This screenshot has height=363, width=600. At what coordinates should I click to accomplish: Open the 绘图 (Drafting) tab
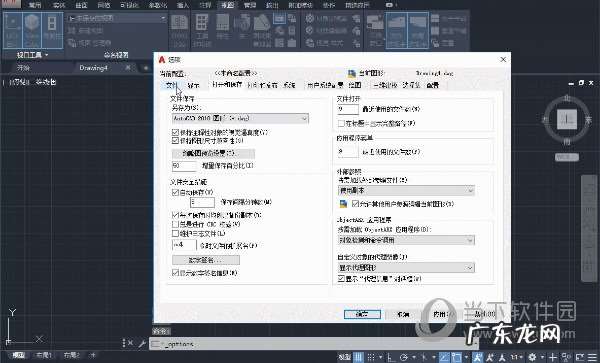[x=355, y=85]
